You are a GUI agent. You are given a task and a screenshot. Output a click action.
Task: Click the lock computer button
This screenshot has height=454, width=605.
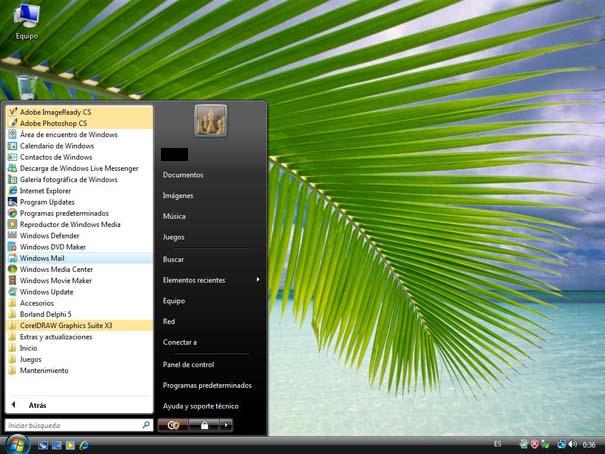(x=204, y=425)
